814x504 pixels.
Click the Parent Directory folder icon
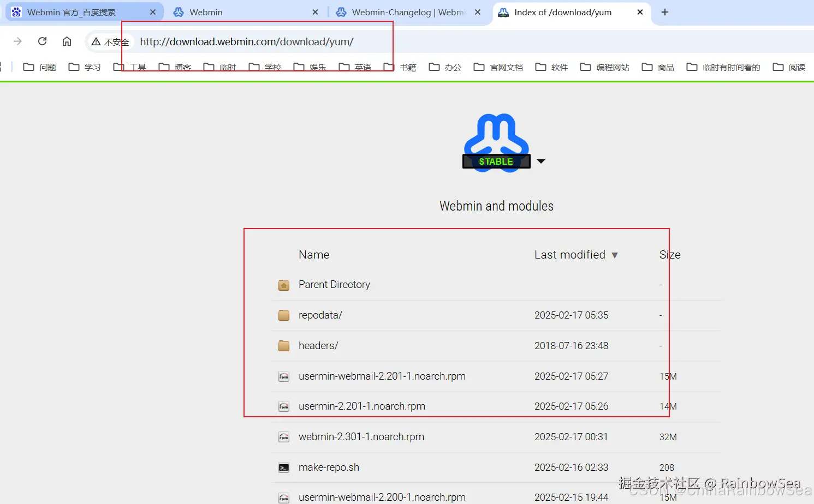tap(284, 285)
